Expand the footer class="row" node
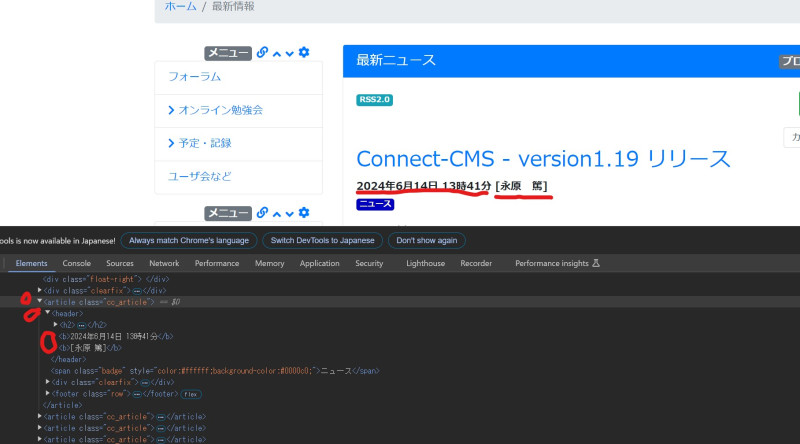The image size is (800, 444). [x=48, y=394]
